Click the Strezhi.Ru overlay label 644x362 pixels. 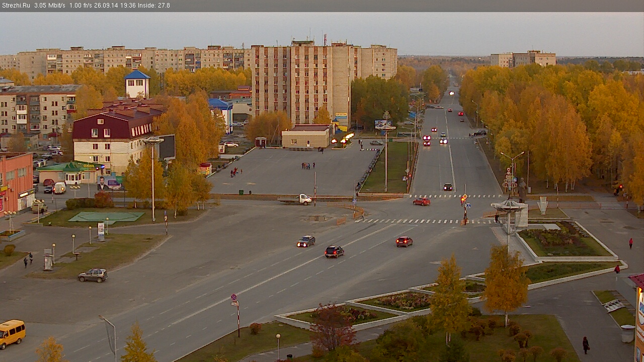pyautogui.click(x=16, y=6)
